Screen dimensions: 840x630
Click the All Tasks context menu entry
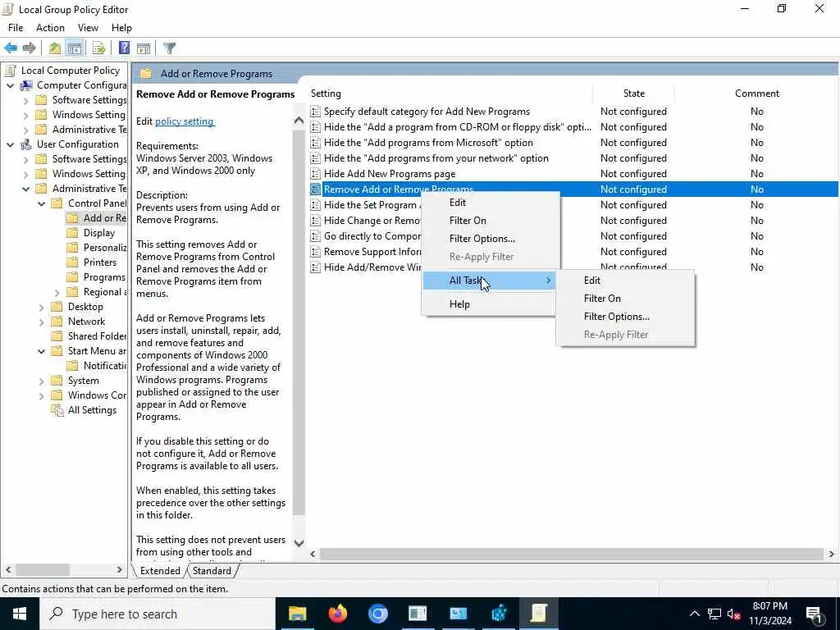coord(489,281)
